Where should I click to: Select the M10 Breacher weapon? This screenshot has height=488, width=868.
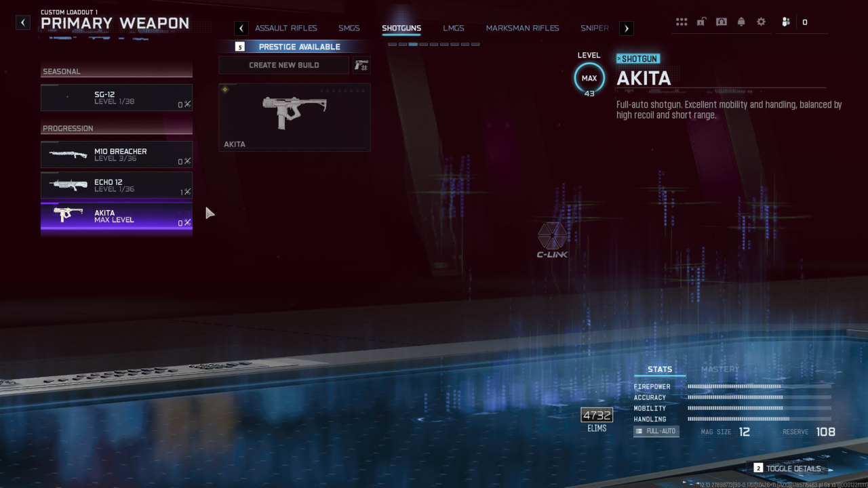pos(117,155)
